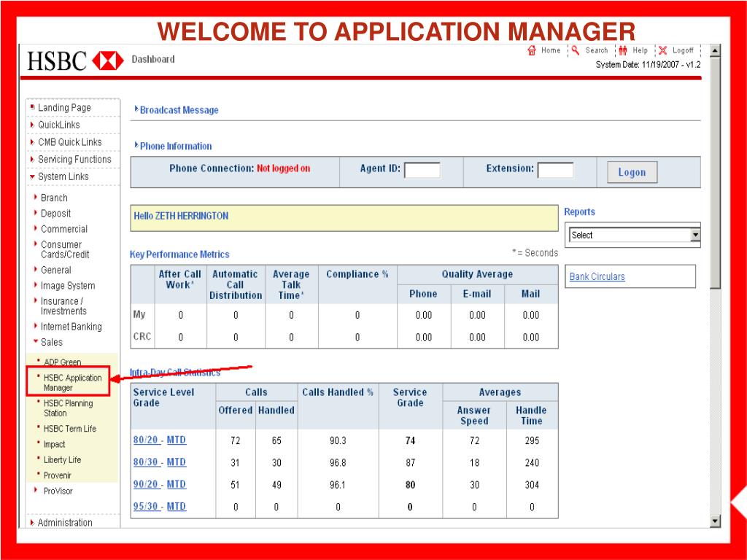
Task: Expand Internet Banking submenu
Action: pyautogui.click(x=71, y=327)
